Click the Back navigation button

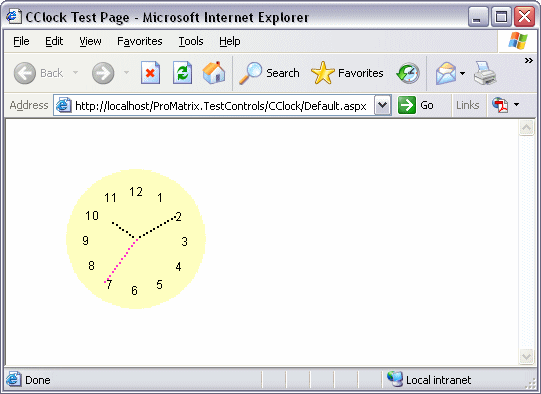tap(38, 73)
